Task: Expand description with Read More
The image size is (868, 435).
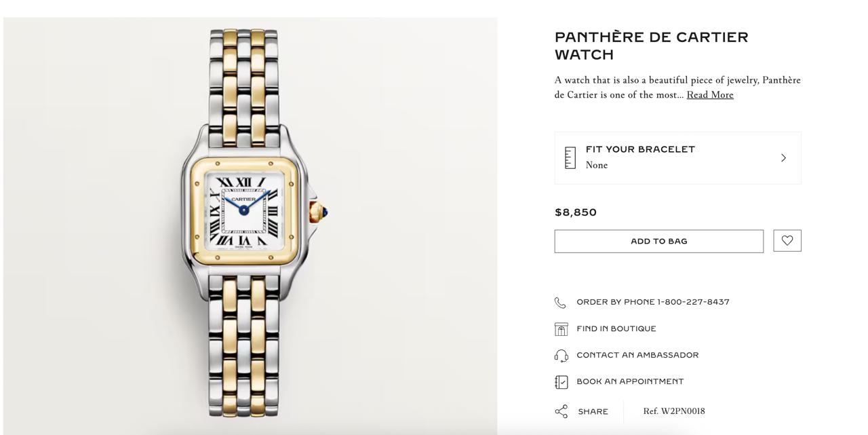Action: (710, 95)
